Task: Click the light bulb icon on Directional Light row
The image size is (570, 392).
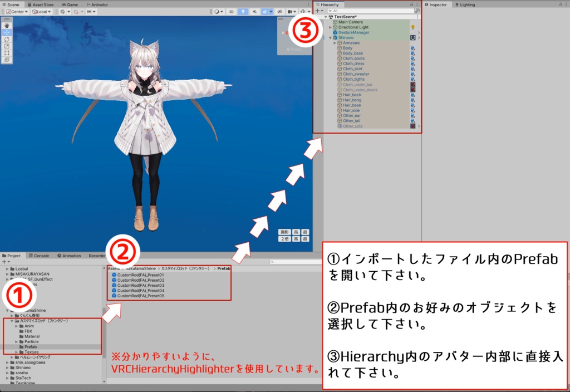Action: click(412, 27)
